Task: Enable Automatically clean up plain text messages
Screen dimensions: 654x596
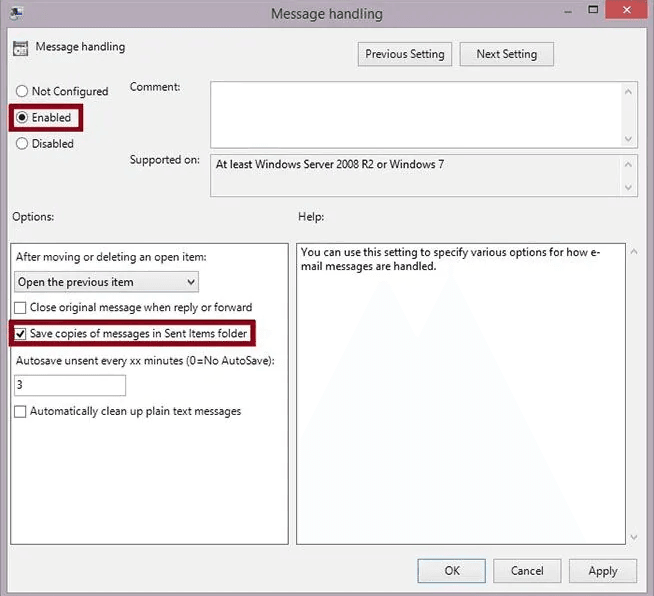Action: click(20, 412)
